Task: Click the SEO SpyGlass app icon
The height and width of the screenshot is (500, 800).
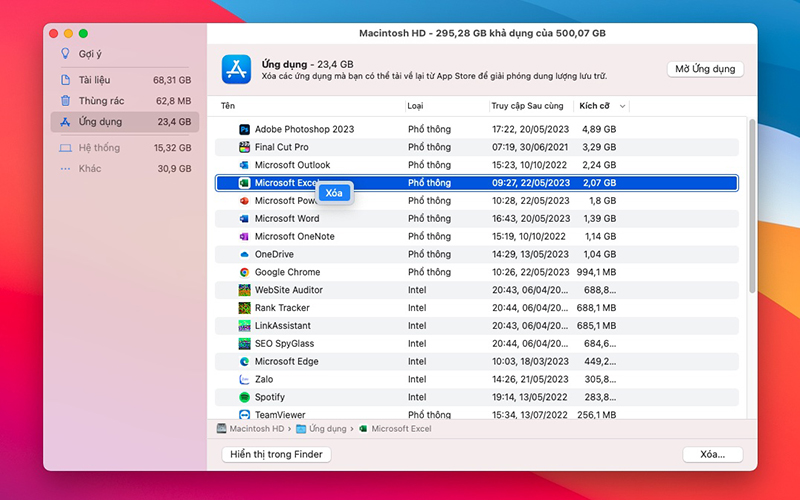Action: point(244,343)
